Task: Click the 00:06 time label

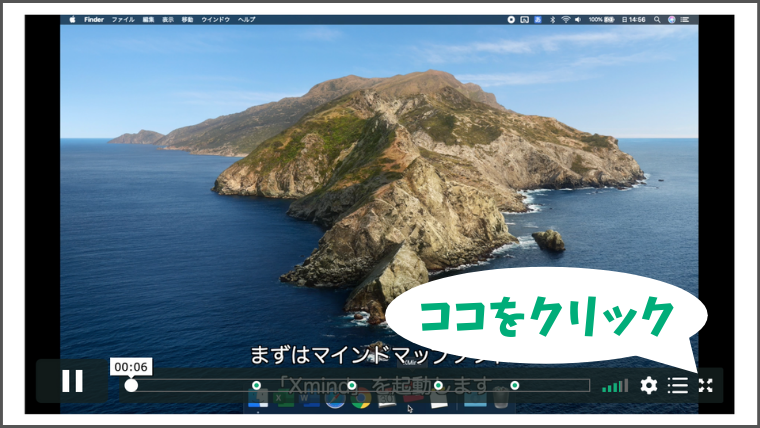Action: 131,367
